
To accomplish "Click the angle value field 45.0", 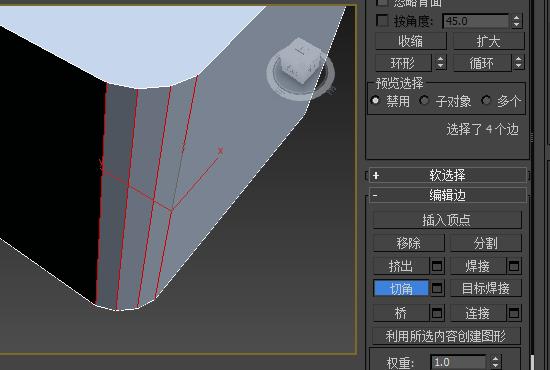I will tap(476, 21).
